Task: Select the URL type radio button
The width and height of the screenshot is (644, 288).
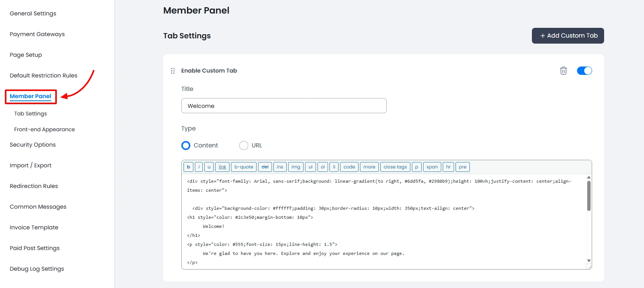Action: [x=243, y=145]
